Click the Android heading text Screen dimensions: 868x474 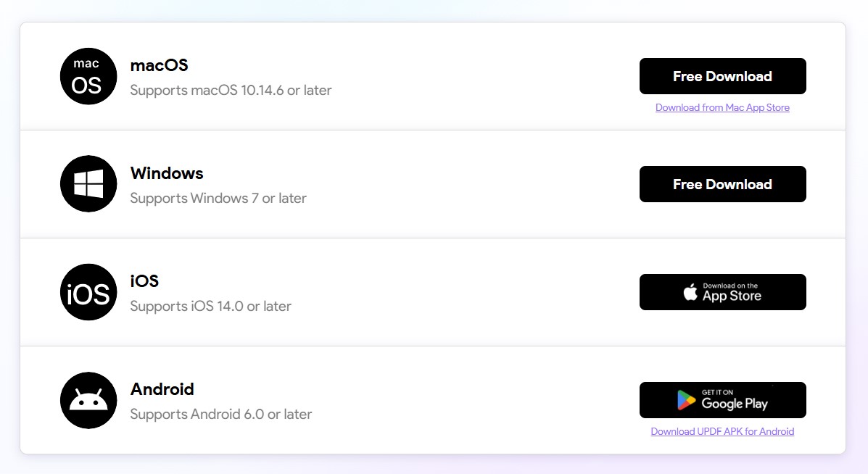click(162, 389)
